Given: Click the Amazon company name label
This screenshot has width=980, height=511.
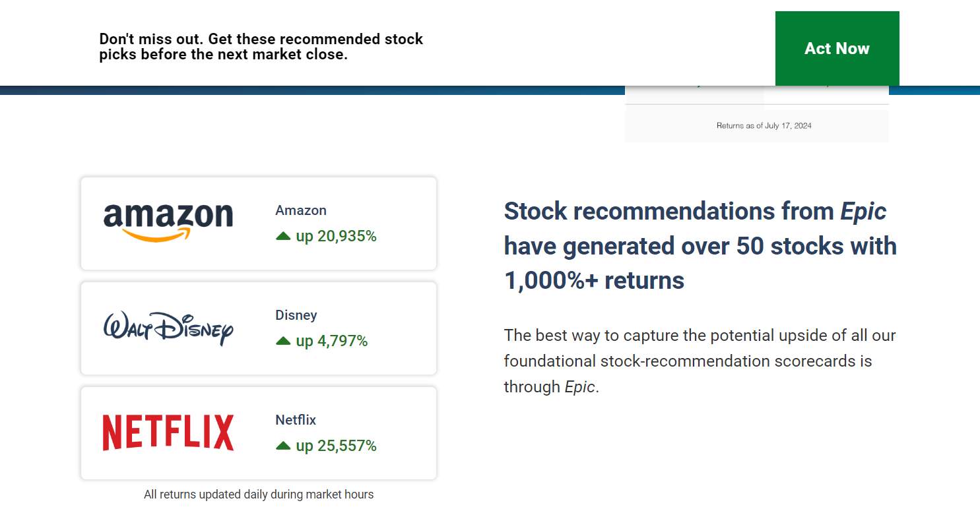Looking at the screenshot, I should point(301,210).
